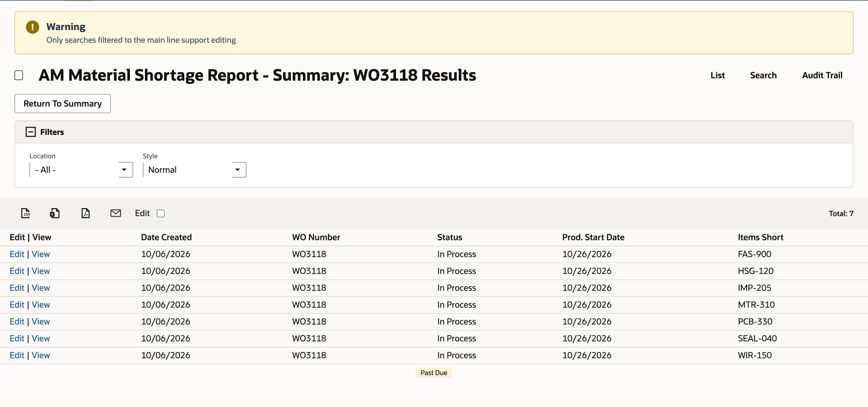Email the report results
This screenshot has width=868, height=407.
[x=115, y=213]
